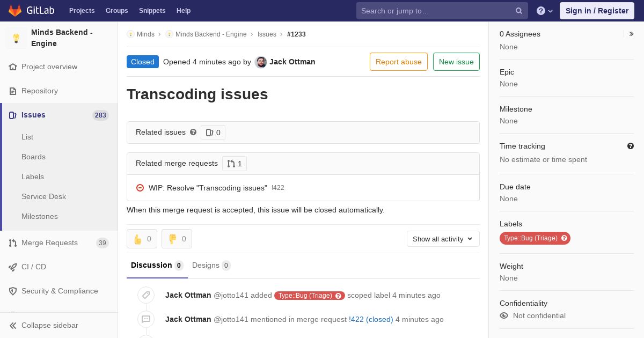
Task: Open merge request link !422 (closed)
Action: pyautogui.click(x=371, y=320)
